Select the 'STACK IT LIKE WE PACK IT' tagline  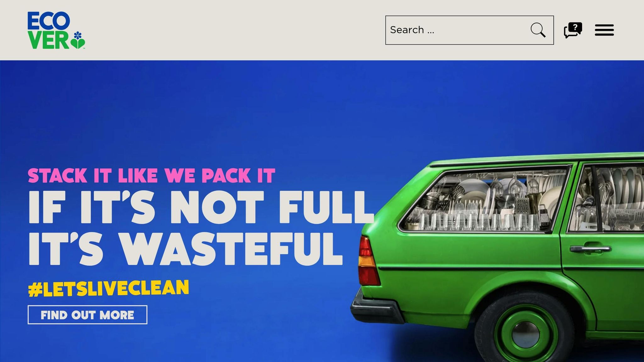(x=152, y=175)
